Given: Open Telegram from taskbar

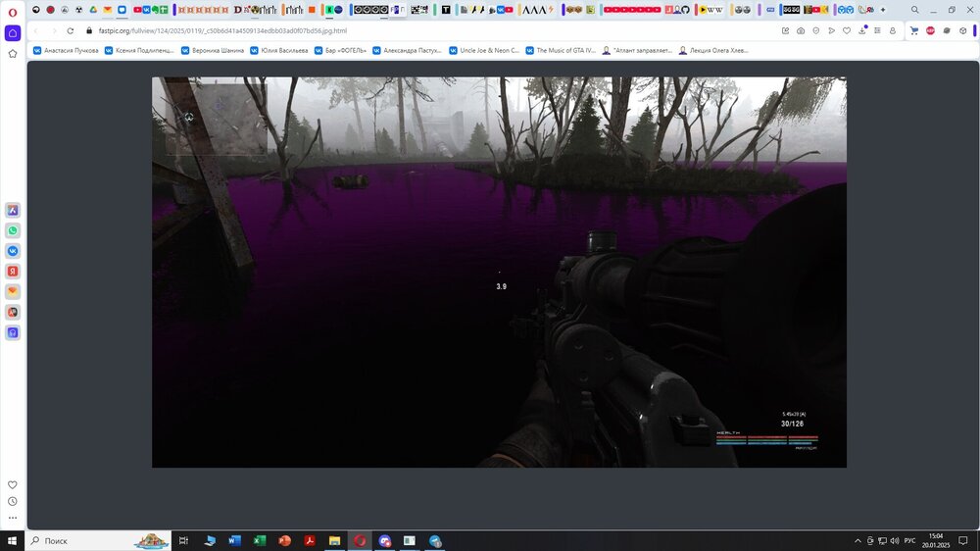Looking at the screenshot, I should click(x=435, y=540).
